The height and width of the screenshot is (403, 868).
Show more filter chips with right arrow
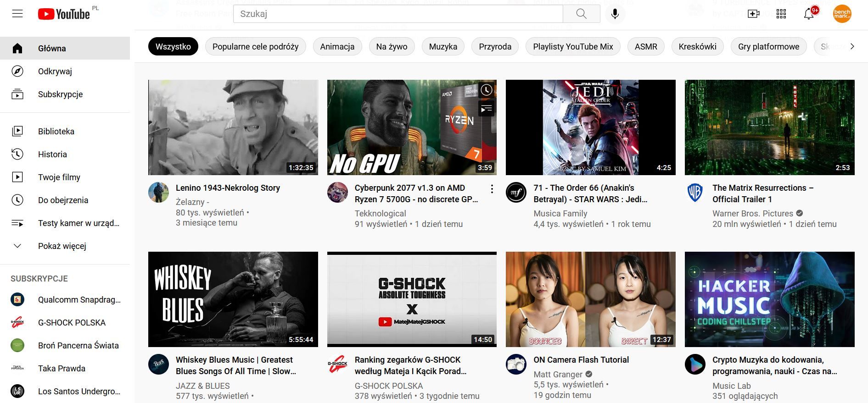pyautogui.click(x=852, y=46)
